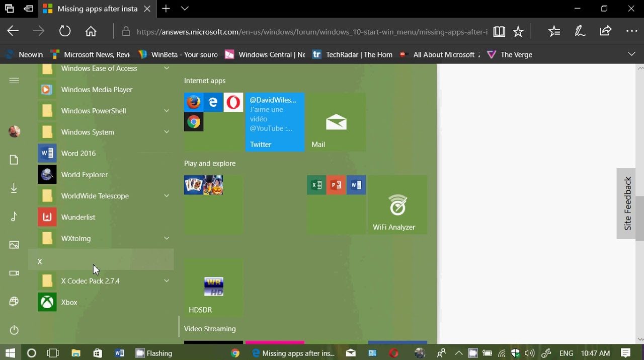Expand the Windows System folder

coord(167,132)
